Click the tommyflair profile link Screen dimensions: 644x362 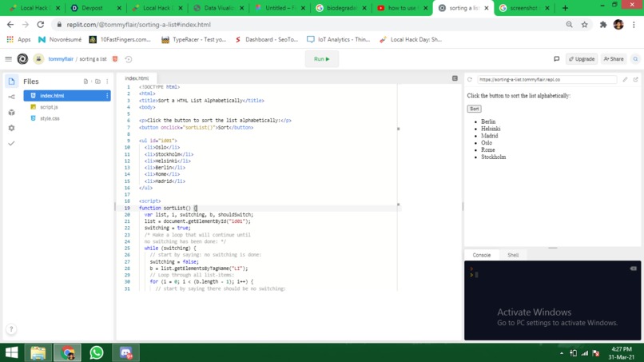coord(61,59)
